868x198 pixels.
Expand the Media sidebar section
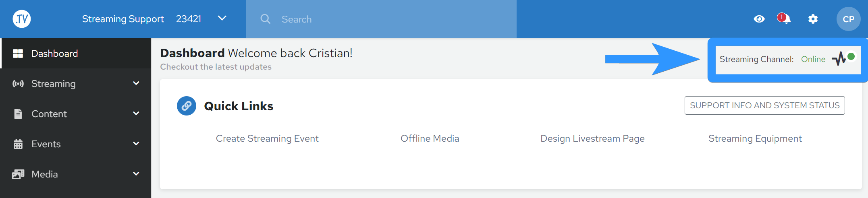(x=136, y=174)
